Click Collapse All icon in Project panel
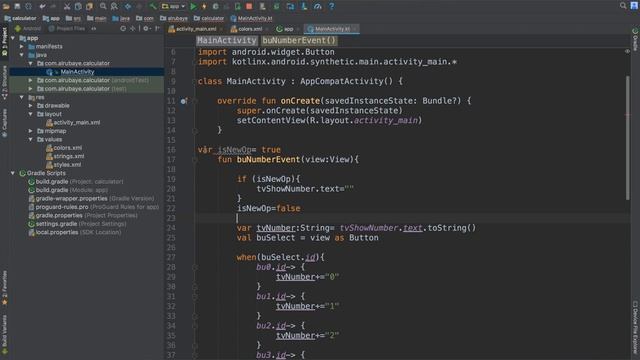The height and width of the screenshot is (360, 640). coord(133,29)
